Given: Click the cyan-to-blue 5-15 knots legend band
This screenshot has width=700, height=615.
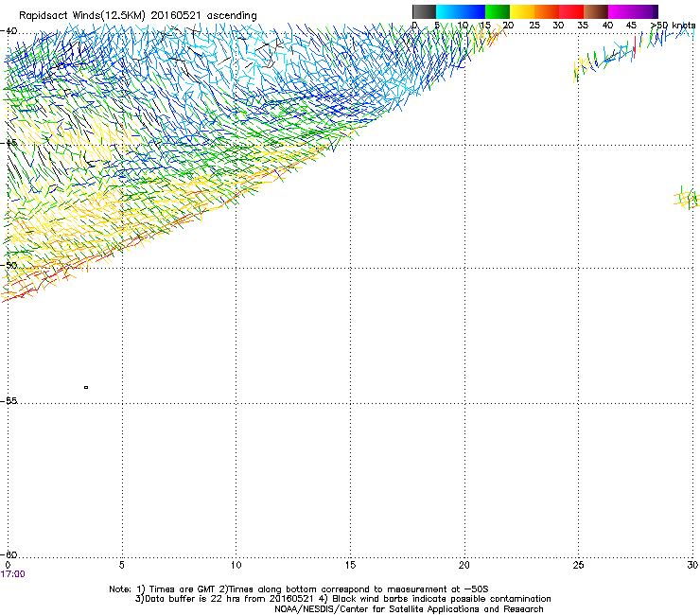Looking at the screenshot, I should pyautogui.click(x=461, y=11).
